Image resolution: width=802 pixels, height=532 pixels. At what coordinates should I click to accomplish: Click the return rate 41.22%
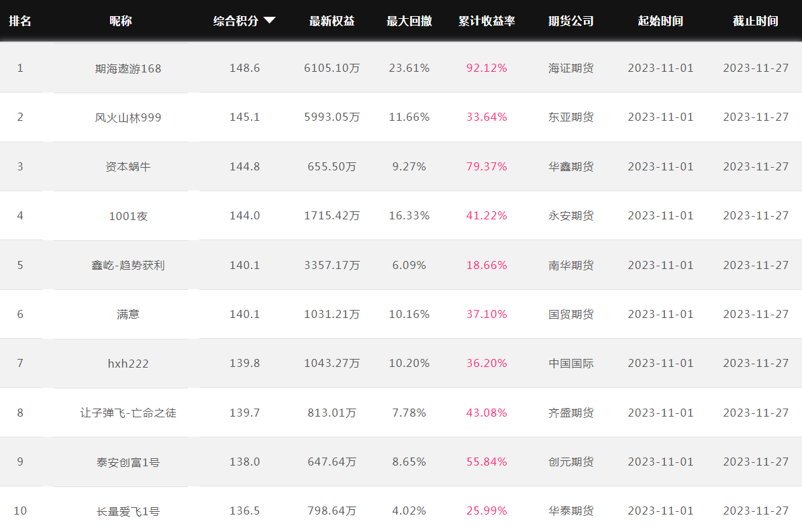487,215
